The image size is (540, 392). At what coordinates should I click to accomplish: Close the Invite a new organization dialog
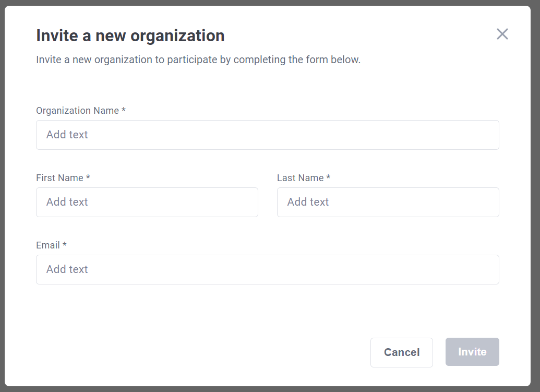point(502,34)
